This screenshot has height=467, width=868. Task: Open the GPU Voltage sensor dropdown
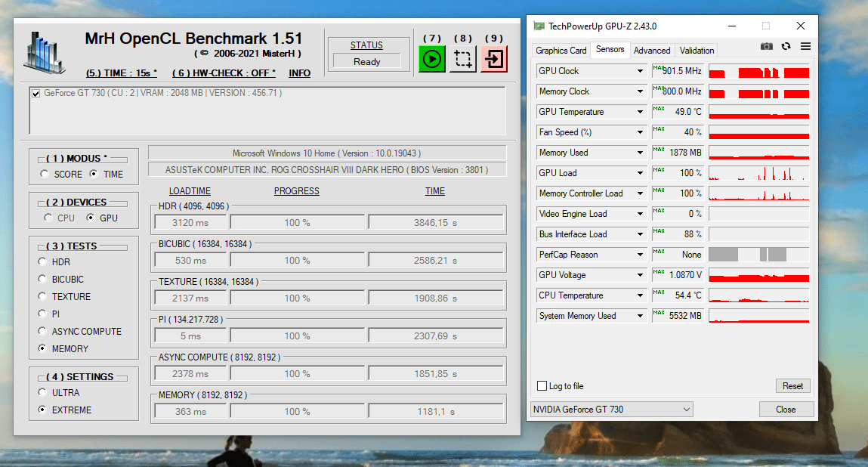coord(640,275)
